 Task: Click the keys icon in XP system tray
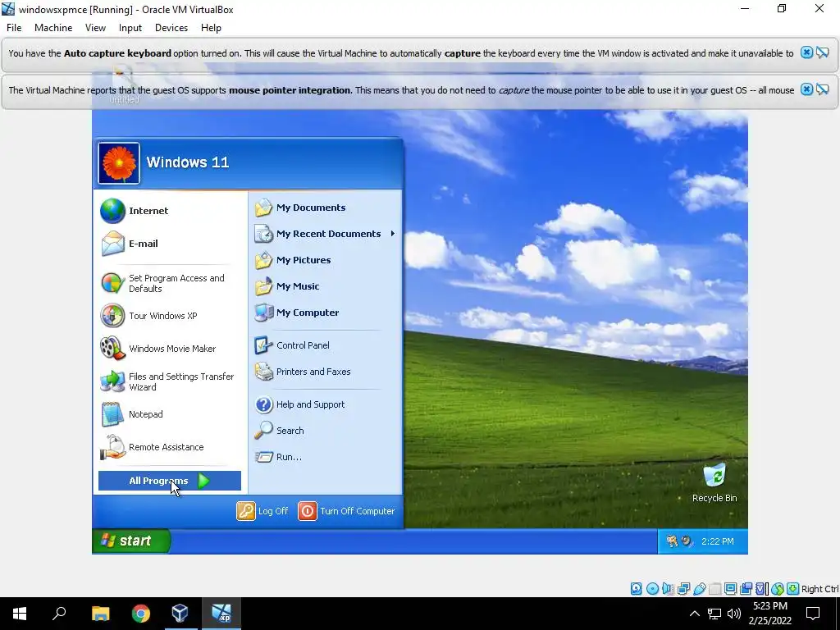click(x=672, y=541)
